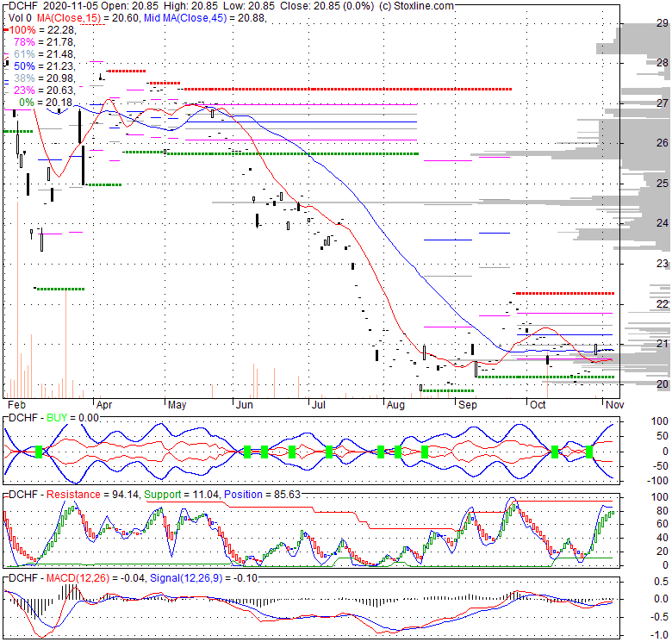Click the 'Vol 0' volume label
672x642 pixels.
[x=20, y=18]
